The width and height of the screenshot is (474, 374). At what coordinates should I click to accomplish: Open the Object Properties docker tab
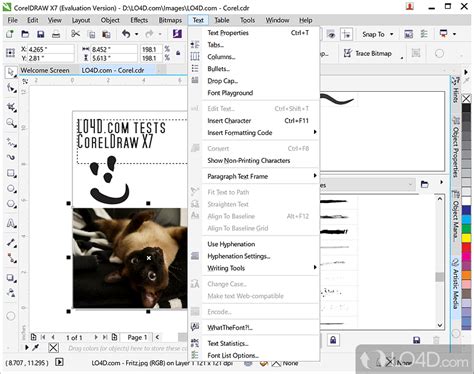pyautogui.click(x=455, y=147)
